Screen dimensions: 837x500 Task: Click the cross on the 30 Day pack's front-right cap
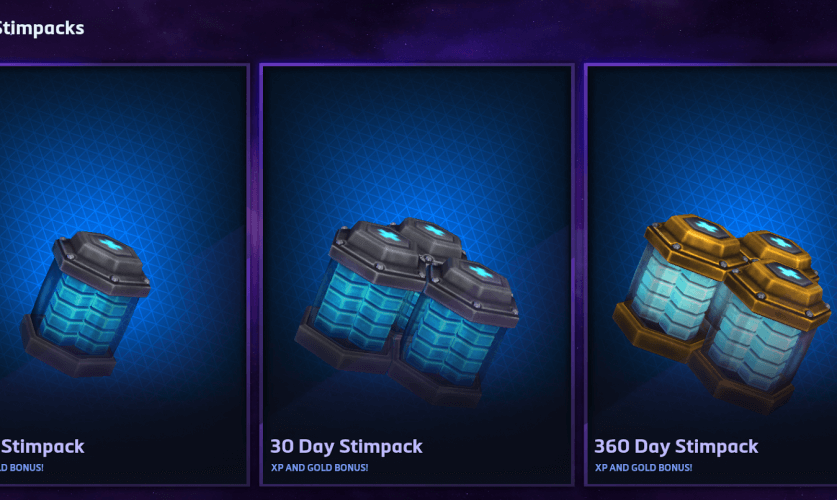480,272
